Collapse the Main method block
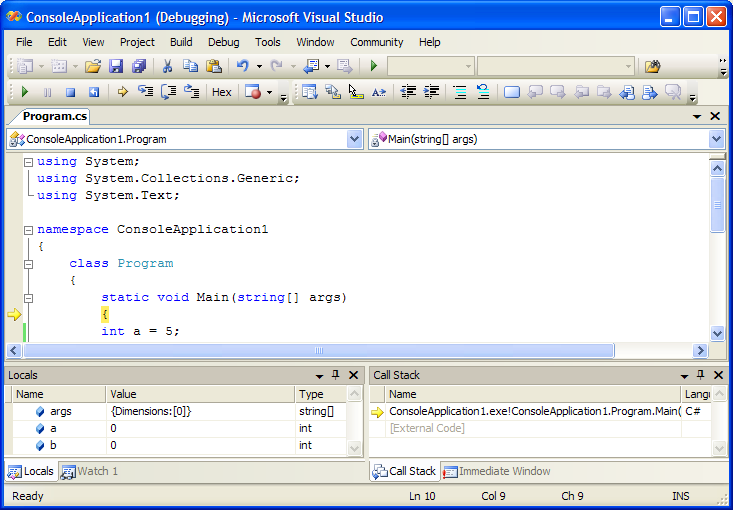This screenshot has width=733, height=510. tap(29, 298)
